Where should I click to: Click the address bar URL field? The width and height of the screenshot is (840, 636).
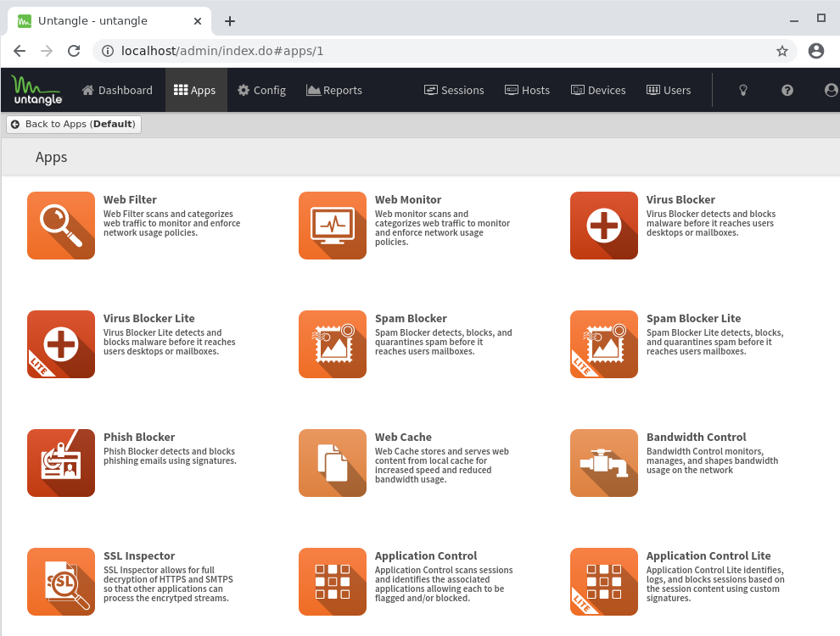445,51
